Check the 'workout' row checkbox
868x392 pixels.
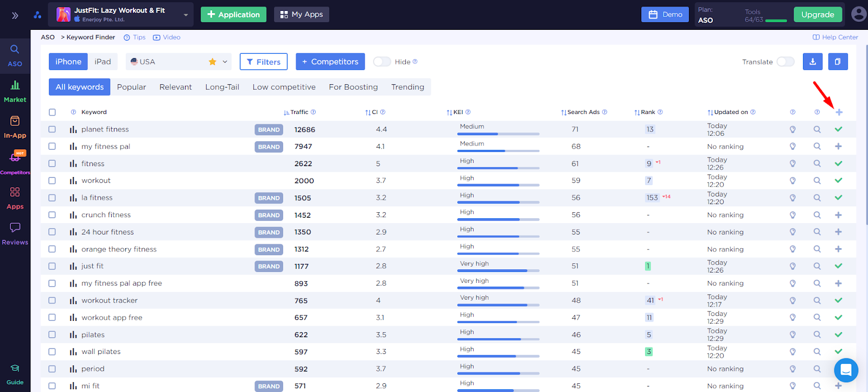52,180
